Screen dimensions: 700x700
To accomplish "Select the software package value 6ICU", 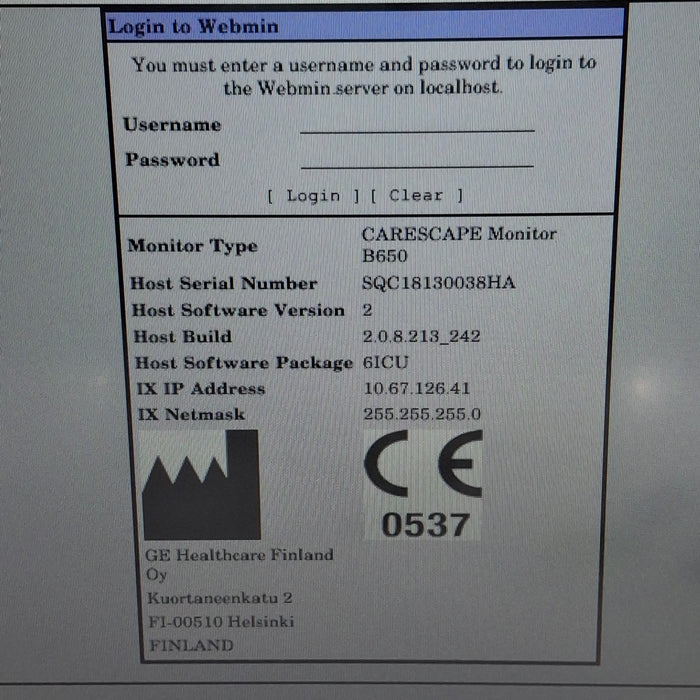I will click(x=386, y=362).
